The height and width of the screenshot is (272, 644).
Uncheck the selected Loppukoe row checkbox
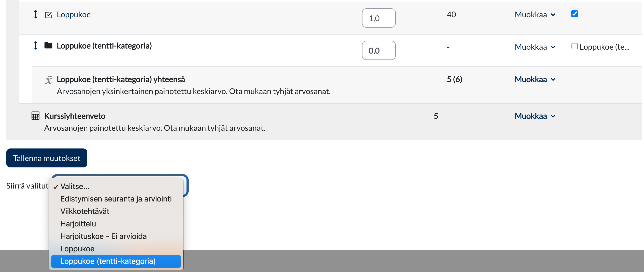(575, 14)
